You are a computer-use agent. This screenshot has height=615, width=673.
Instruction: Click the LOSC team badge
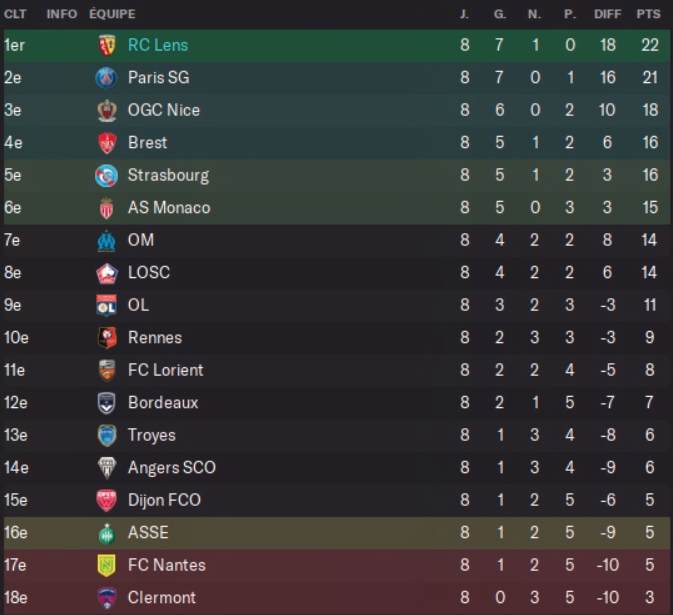click(106, 273)
